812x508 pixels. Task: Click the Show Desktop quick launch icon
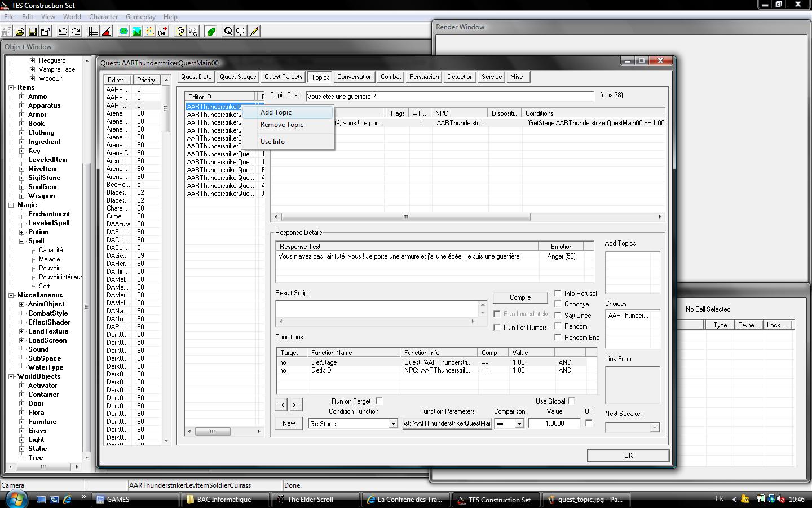[x=41, y=500]
